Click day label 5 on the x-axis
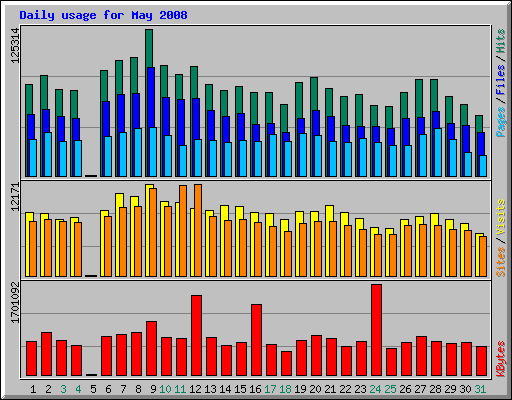 tap(93, 389)
